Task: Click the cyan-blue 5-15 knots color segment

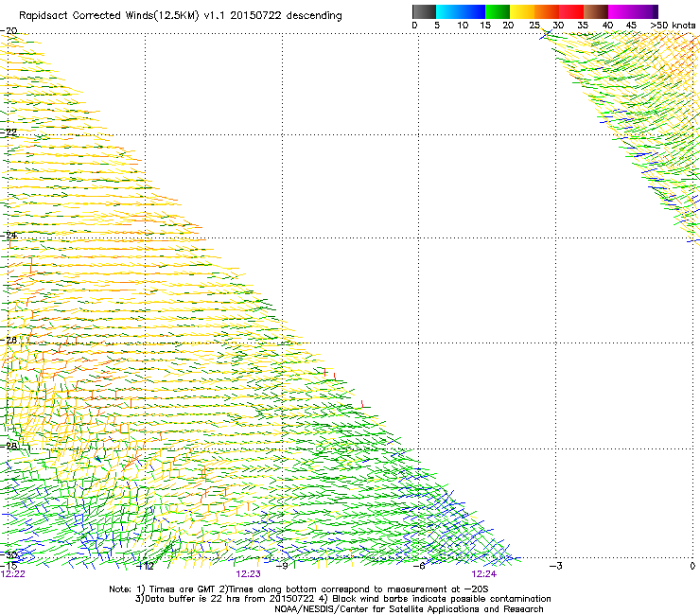Action: click(461, 11)
